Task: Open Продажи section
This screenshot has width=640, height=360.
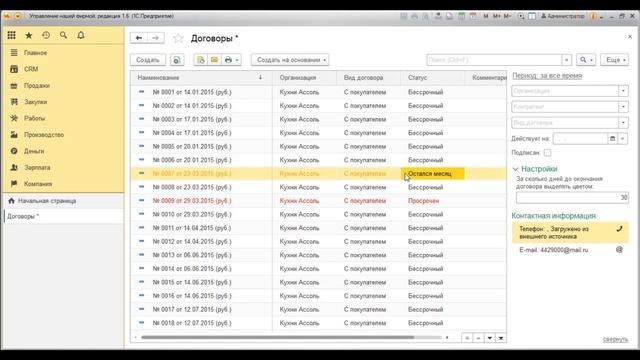Action: [x=37, y=86]
